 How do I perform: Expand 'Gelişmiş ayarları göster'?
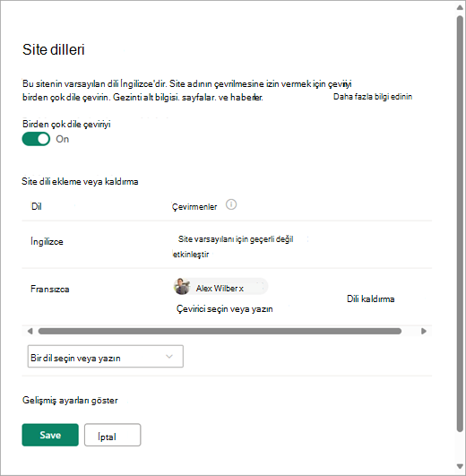click(x=70, y=401)
